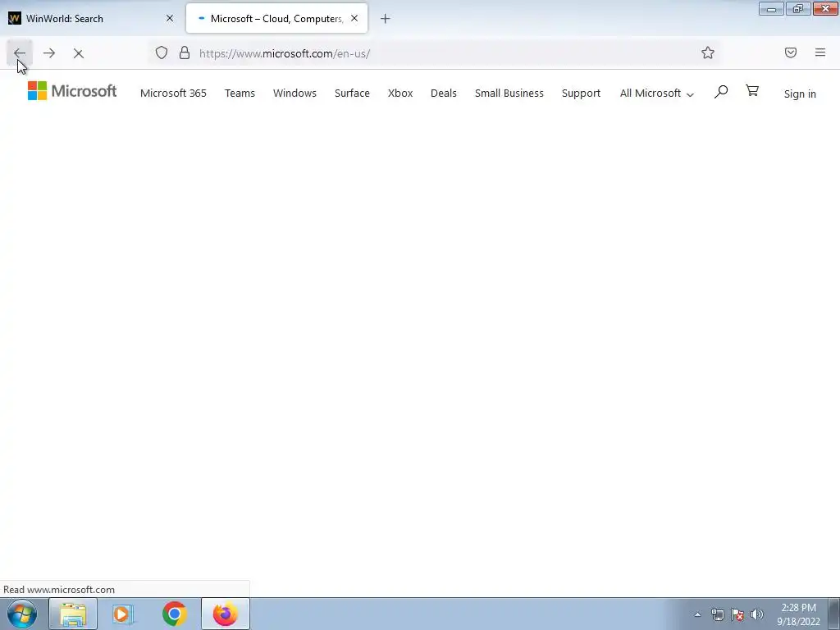840x630 pixels.
Task: Click Sign in
Action: (x=800, y=94)
